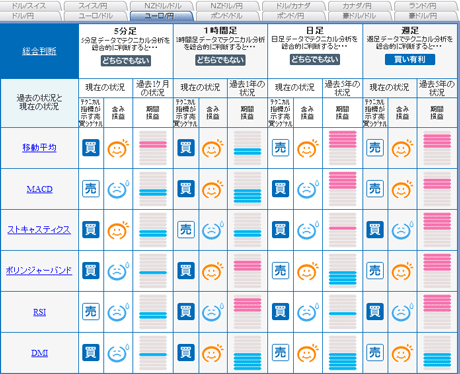Switch to the ランド/円 tab

pyautogui.click(x=426, y=6)
